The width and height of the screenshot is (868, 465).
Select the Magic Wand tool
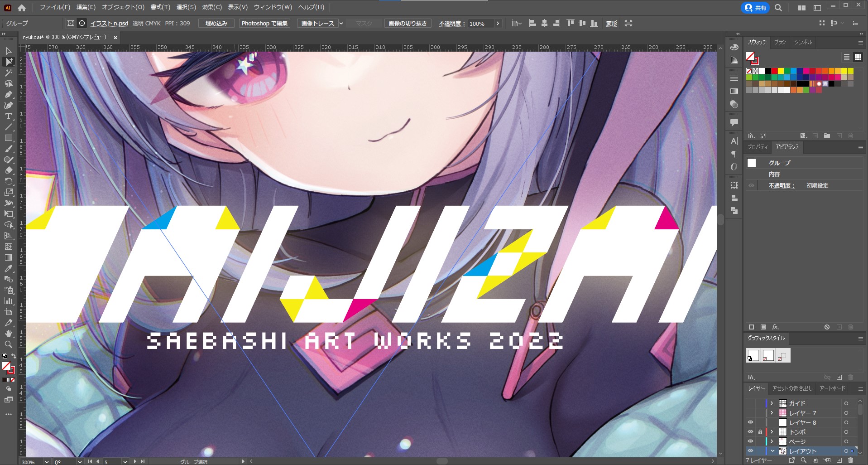pyautogui.click(x=8, y=73)
